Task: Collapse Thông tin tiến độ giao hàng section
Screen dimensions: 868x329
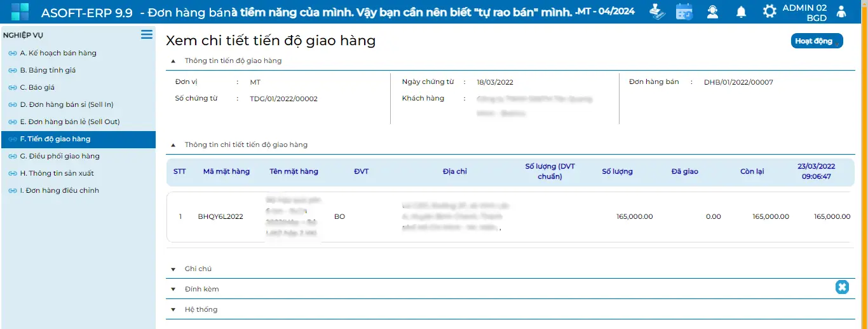Action: click(173, 61)
